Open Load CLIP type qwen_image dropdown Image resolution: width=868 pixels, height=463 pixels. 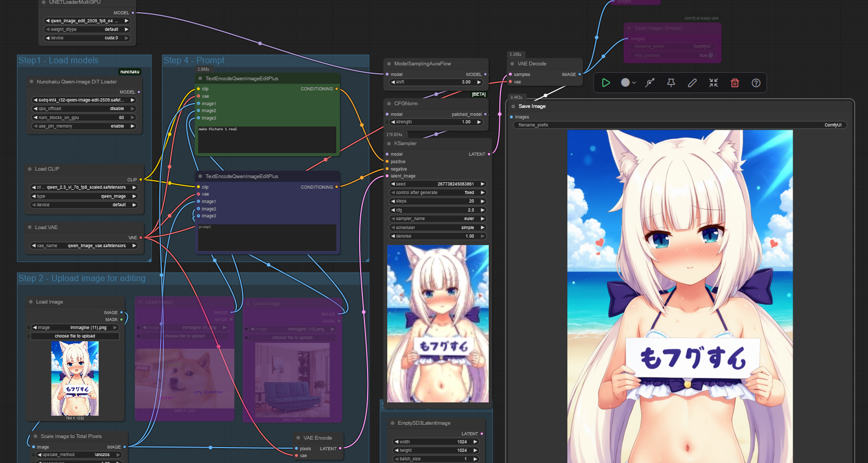click(84, 196)
